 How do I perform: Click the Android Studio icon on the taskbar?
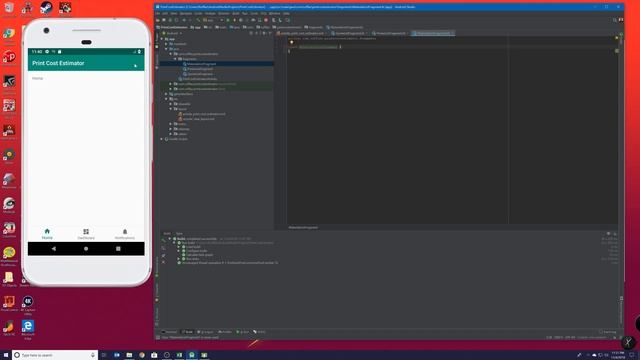point(192,355)
